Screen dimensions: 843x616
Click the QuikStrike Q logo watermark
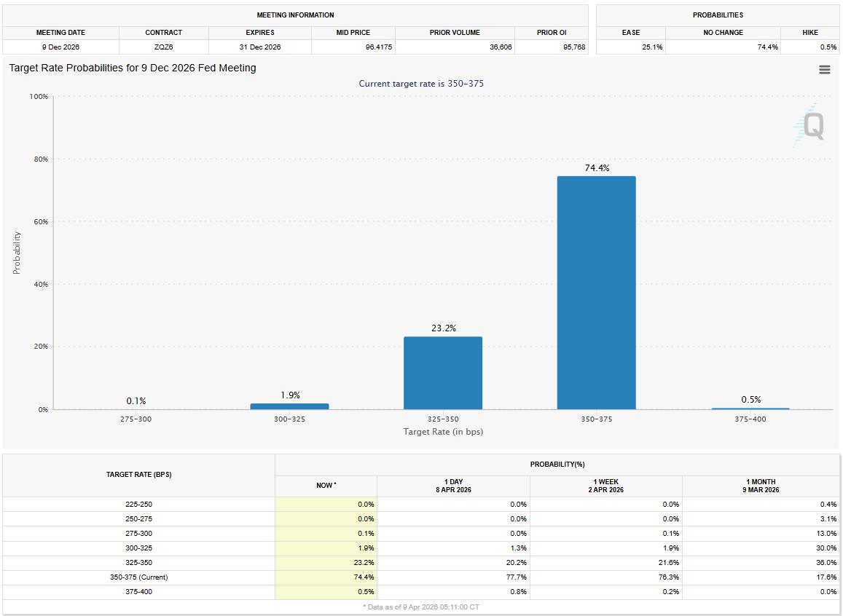tap(811, 125)
